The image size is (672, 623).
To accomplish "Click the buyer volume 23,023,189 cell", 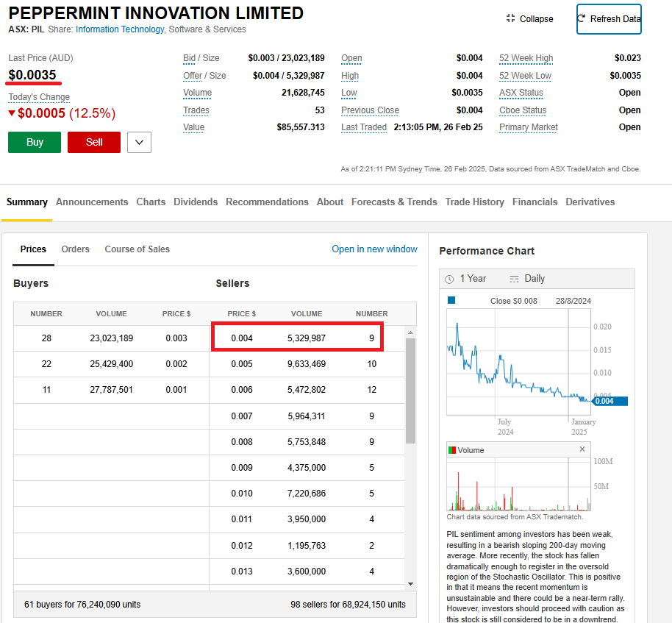I will click(112, 338).
